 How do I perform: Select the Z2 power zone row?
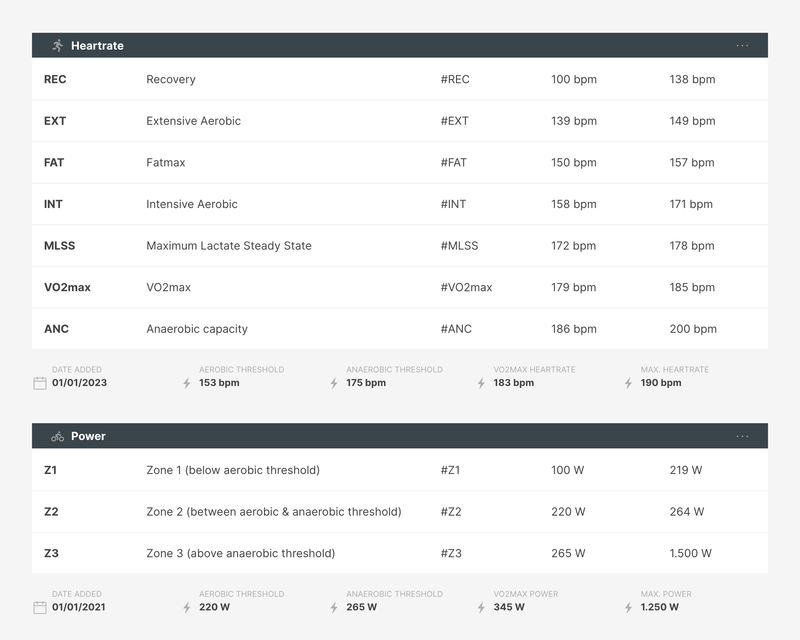[400, 512]
